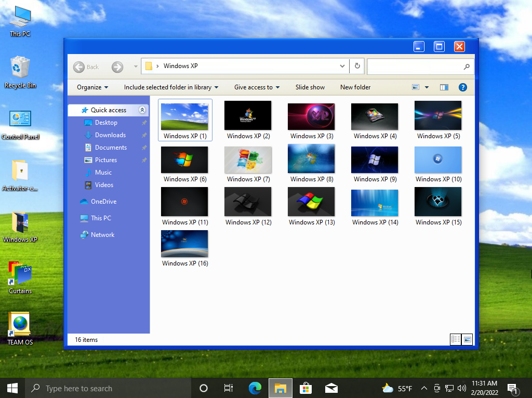The image size is (532, 398).
Task: Open the notification center icon
Action: tap(512, 389)
